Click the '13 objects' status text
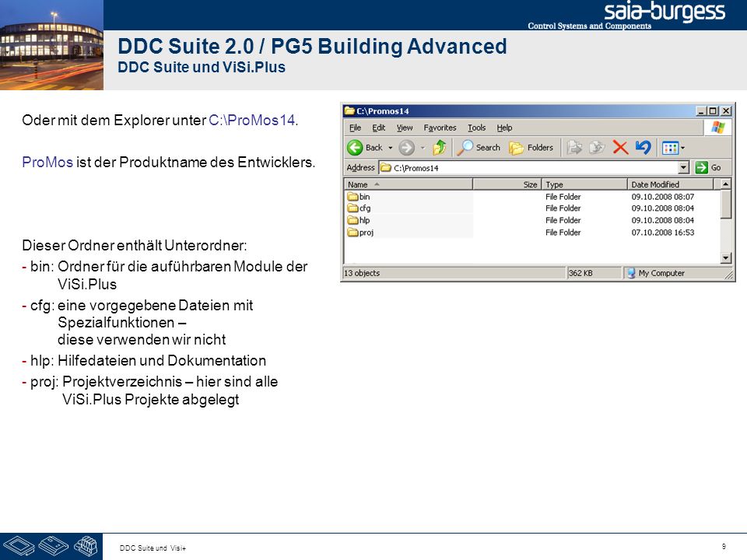The width and height of the screenshot is (747, 560). (x=362, y=273)
